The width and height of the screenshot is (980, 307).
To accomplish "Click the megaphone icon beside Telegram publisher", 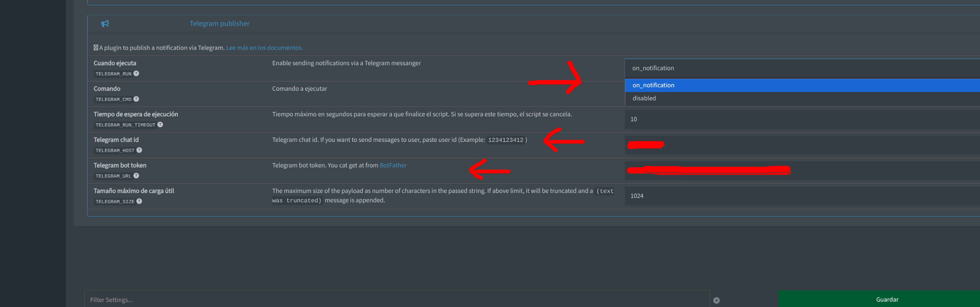I will [105, 24].
